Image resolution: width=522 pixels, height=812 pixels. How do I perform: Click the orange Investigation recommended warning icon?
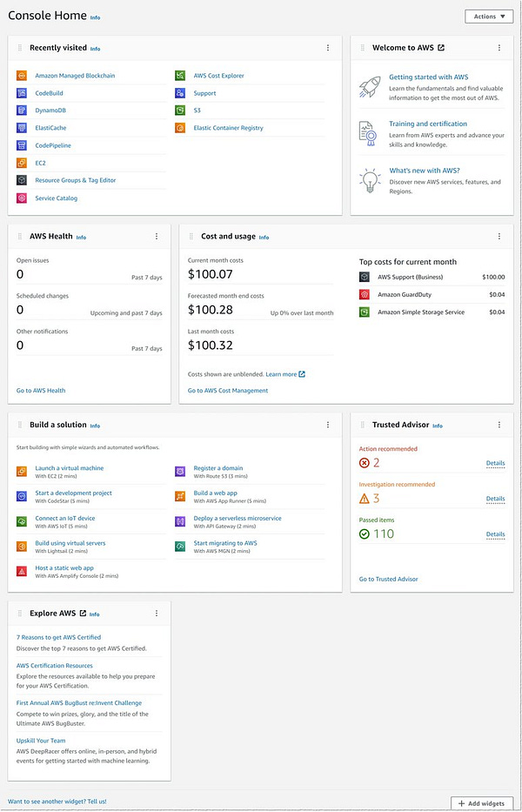(x=364, y=499)
